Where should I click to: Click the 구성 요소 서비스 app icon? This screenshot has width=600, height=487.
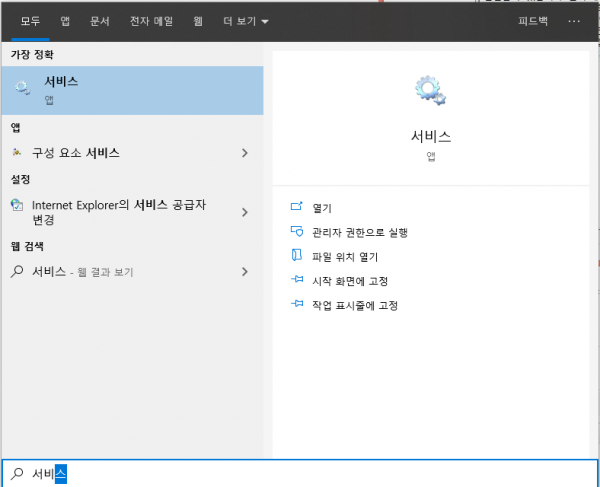(x=16, y=152)
